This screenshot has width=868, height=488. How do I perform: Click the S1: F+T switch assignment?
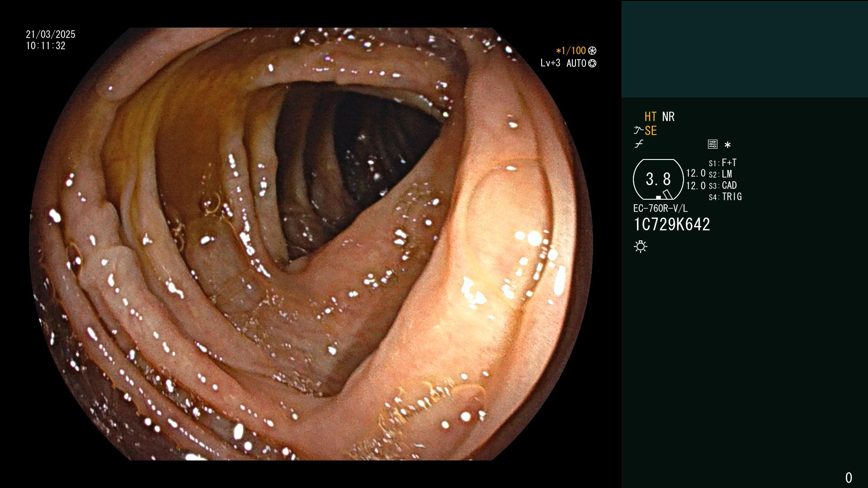coord(723,163)
